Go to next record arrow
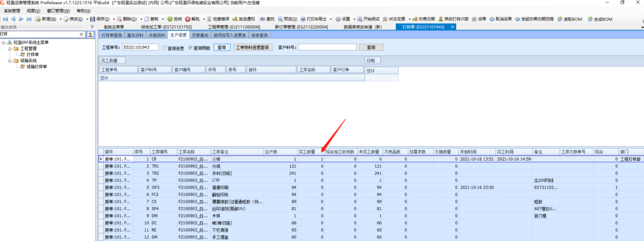This screenshot has height=241, width=644. 21,19
